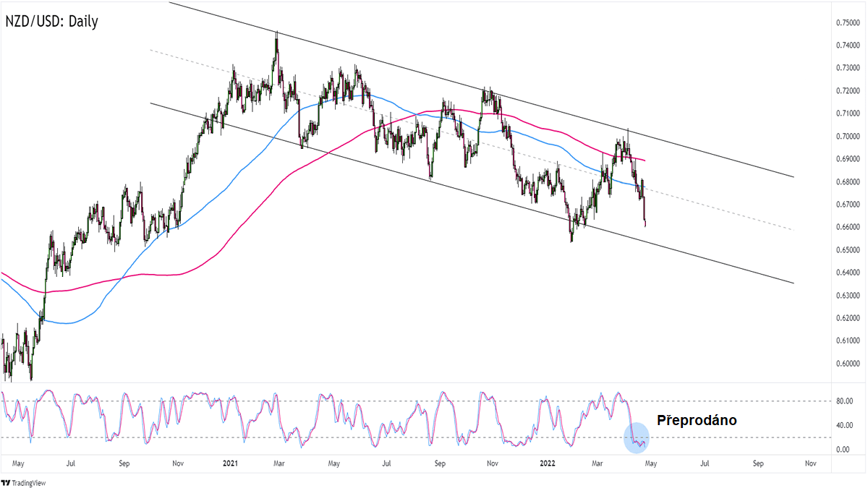Click the Mar label right after 2022
Image resolution: width=868 pixels, height=488 pixels.
point(598,462)
